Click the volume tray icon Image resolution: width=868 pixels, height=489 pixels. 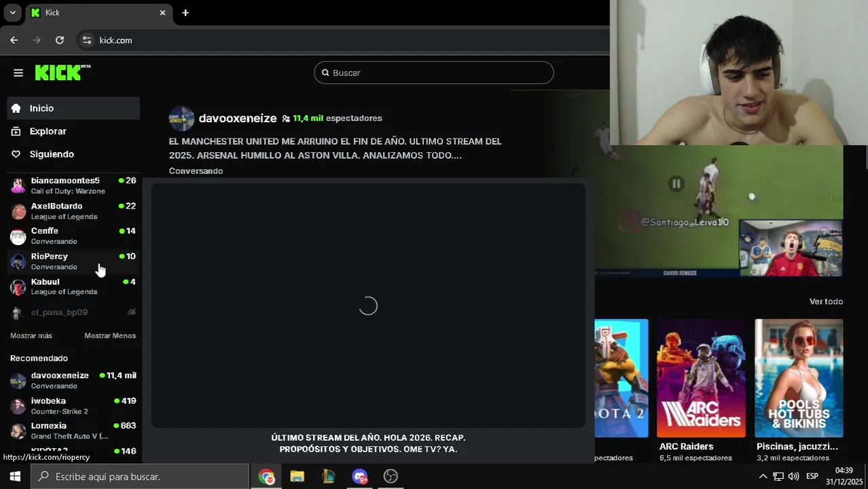click(793, 476)
